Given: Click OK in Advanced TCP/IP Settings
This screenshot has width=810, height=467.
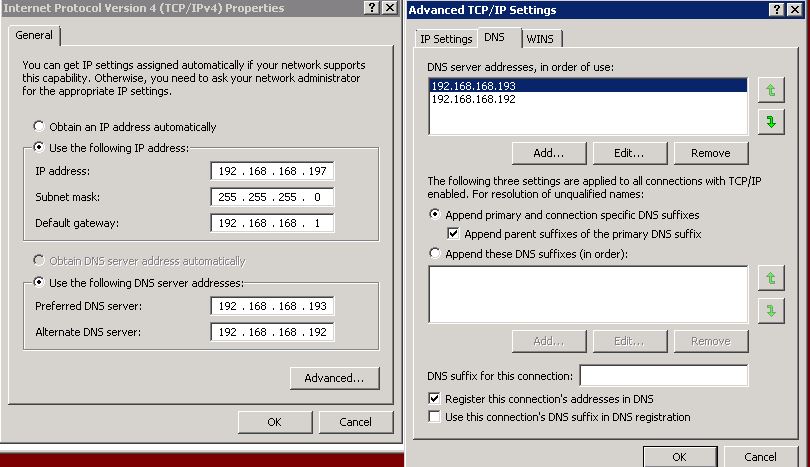Looking at the screenshot, I should pyautogui.click(x=680, y=457).
